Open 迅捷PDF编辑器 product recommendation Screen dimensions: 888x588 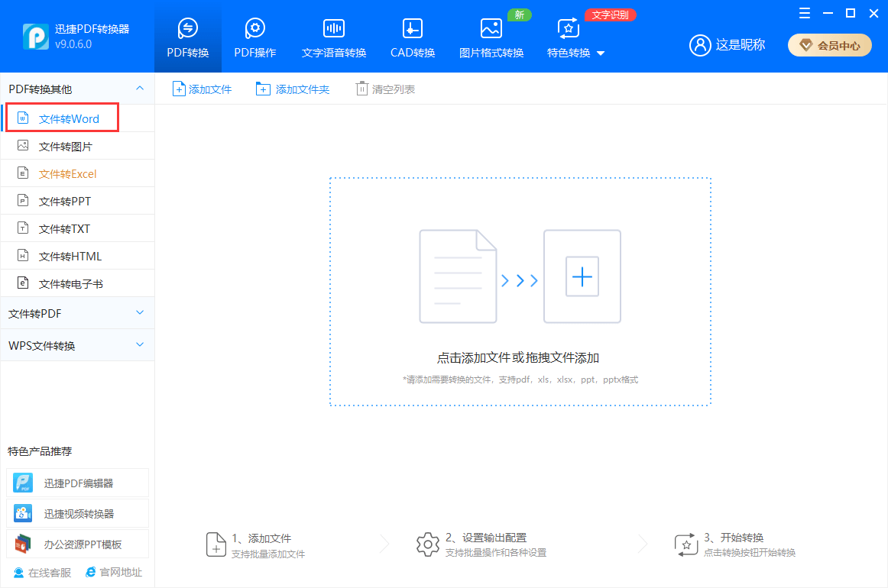78,483
